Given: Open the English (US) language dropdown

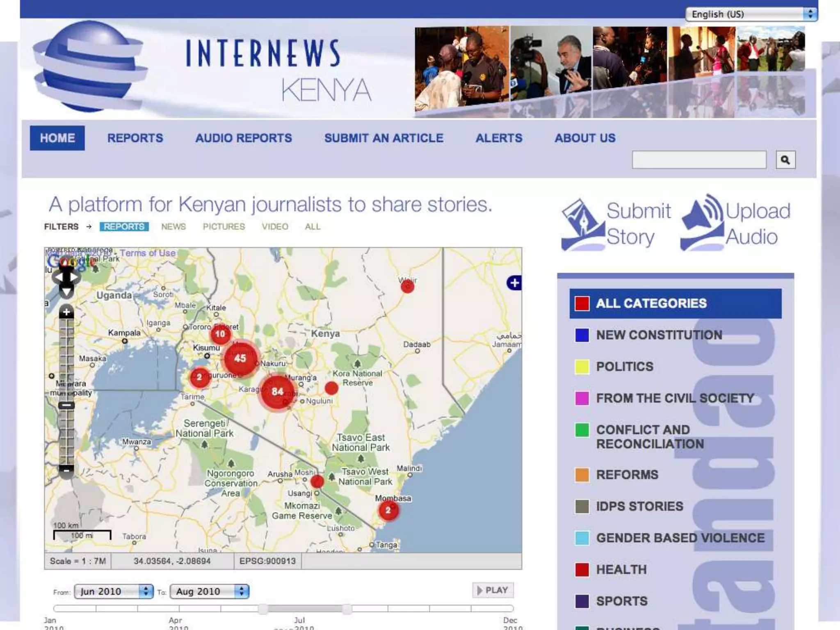Looking at the screenshot, I should pyautogui.click(x=751, y=14).
